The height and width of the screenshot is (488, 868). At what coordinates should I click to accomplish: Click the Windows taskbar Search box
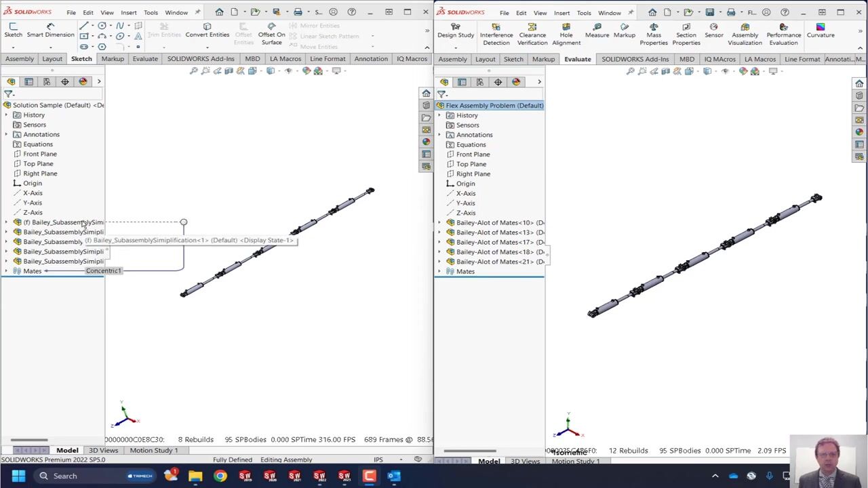pyautogui.click(x=65, y=476)
